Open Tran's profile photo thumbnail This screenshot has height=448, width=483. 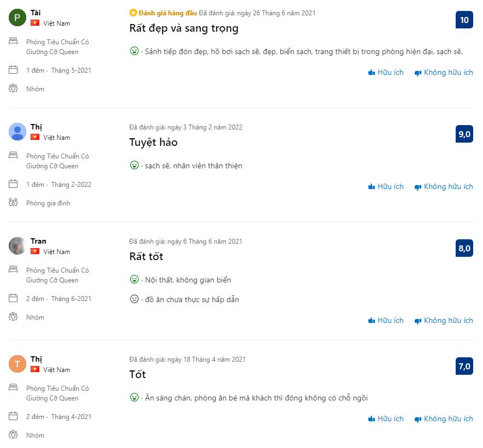coord(17,246)
